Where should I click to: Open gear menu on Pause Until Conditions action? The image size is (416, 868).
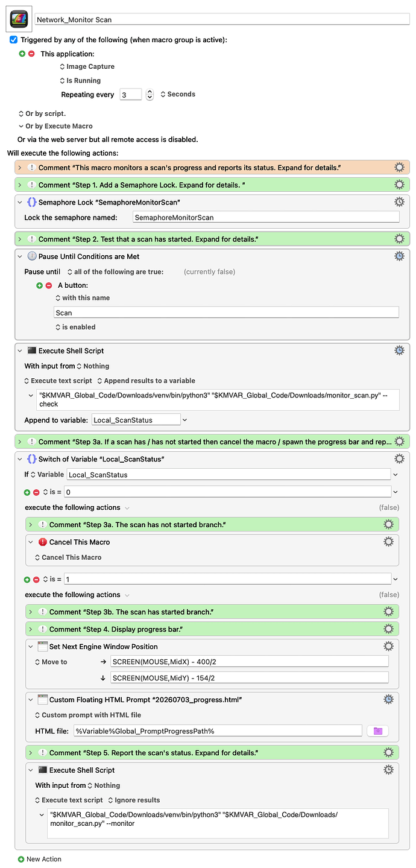click(x=399, y=256)
